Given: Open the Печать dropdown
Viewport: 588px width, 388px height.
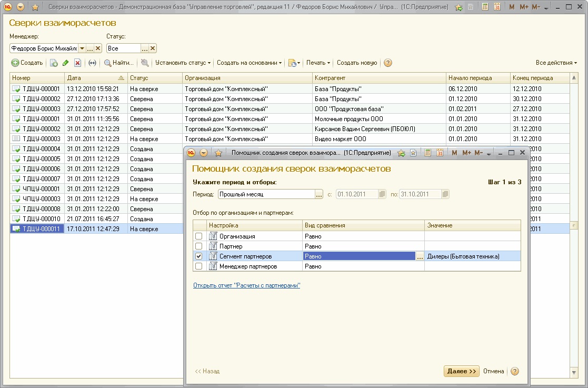Looking at the screenshot, I should (x=318, y=63).
